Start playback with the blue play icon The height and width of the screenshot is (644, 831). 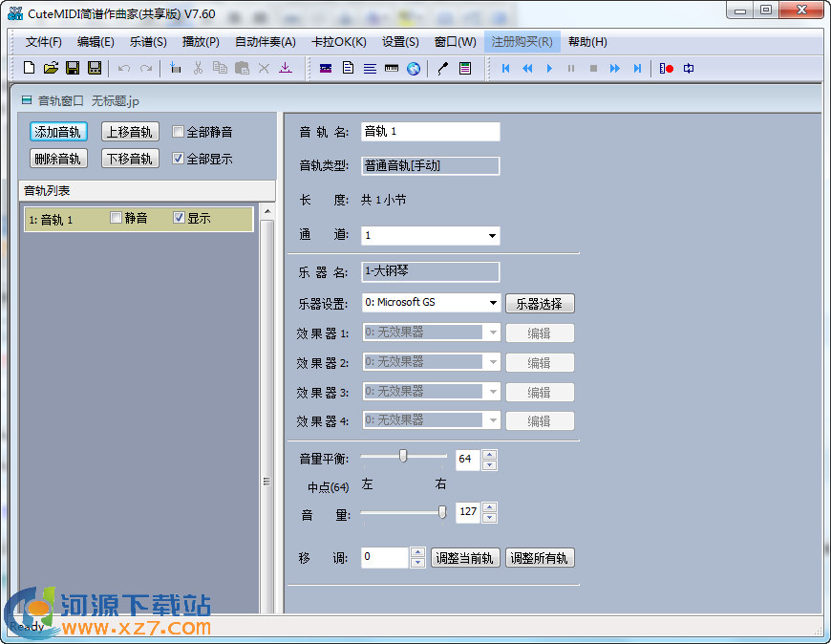point(549,68)
